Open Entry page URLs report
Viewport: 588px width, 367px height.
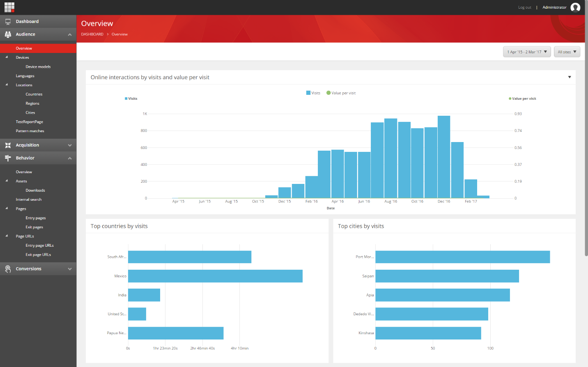pyautogui.click(x=39, y=245)
